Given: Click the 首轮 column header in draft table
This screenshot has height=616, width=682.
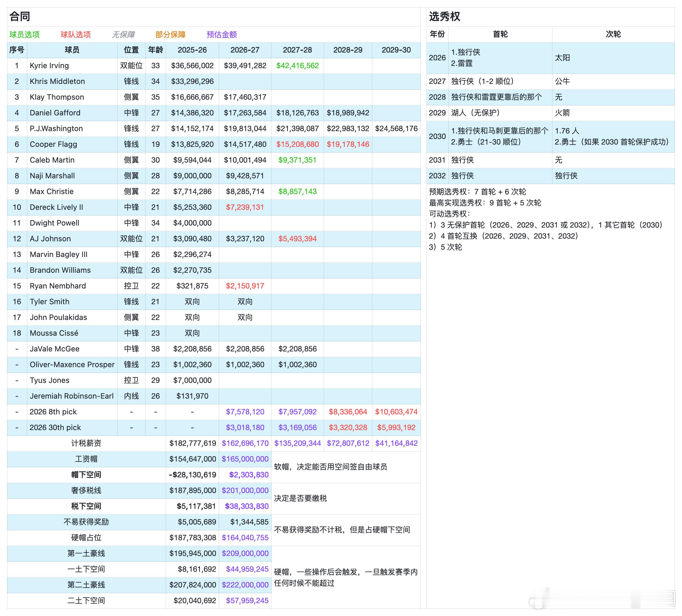Looking at the screenshot, I should (x=500, y=34).
